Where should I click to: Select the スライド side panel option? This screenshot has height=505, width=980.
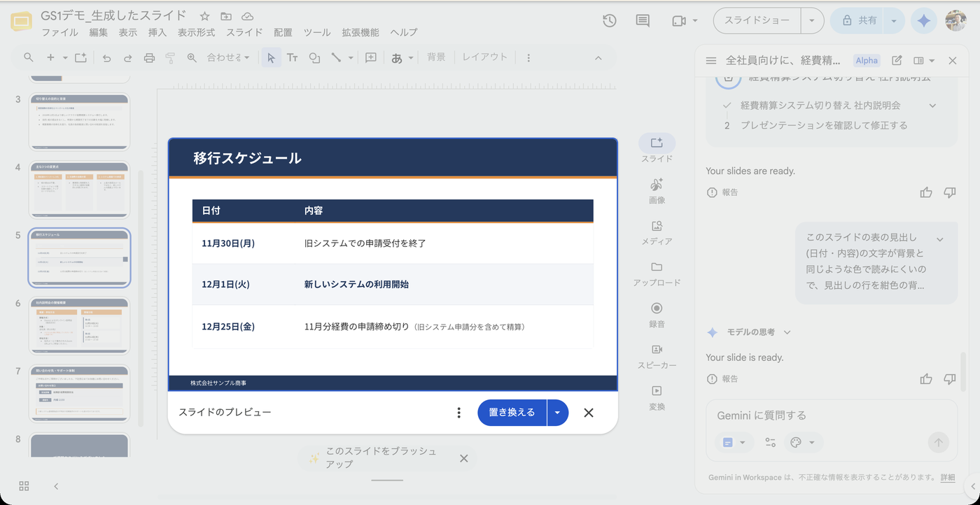(657, 149)
